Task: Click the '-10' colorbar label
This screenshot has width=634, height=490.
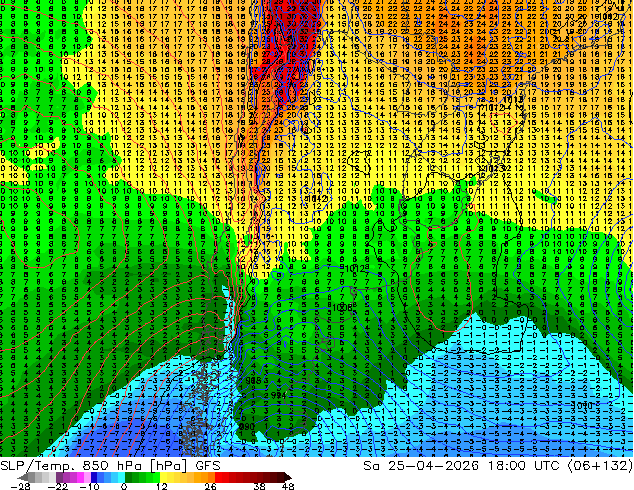Action: 89,486
